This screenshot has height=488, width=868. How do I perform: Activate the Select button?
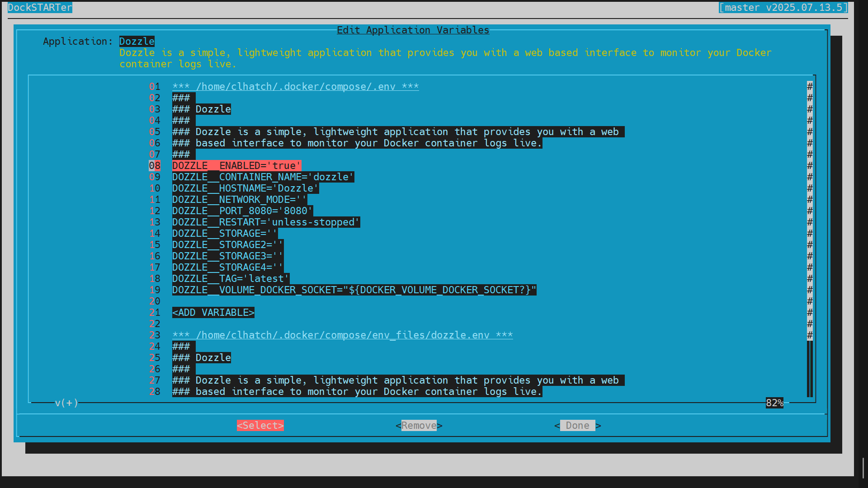coord(260,426)
